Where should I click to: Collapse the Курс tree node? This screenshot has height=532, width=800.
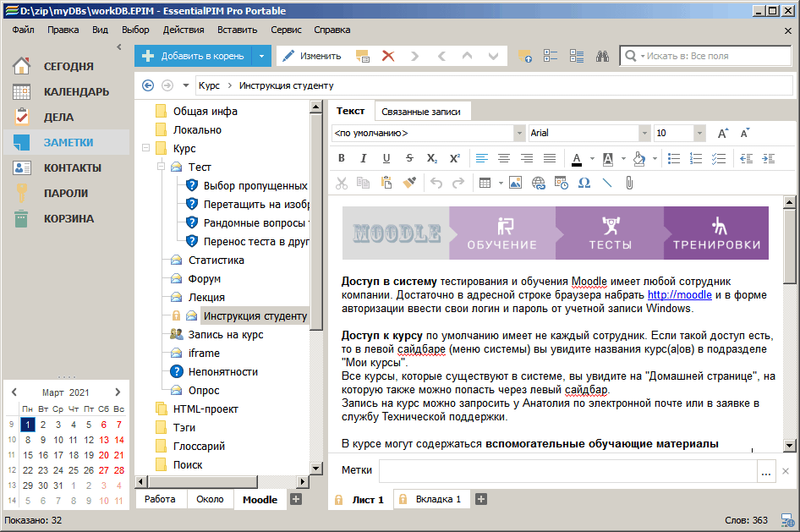tap(146, 148)
